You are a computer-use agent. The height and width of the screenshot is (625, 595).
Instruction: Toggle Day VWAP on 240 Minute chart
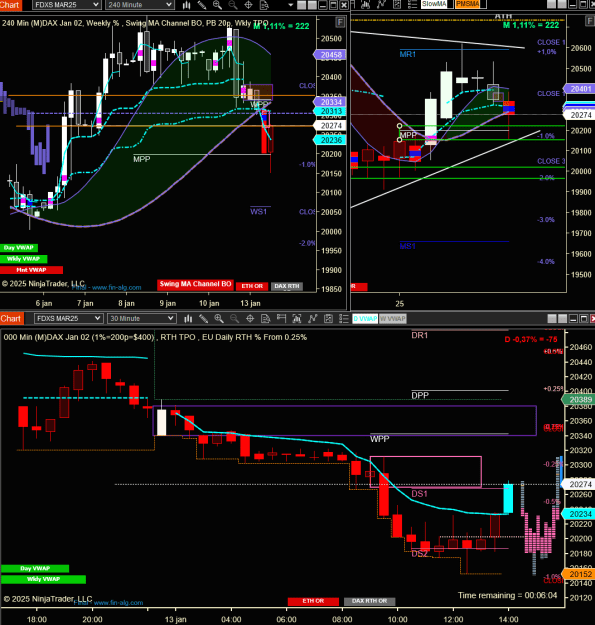[19, 248]
